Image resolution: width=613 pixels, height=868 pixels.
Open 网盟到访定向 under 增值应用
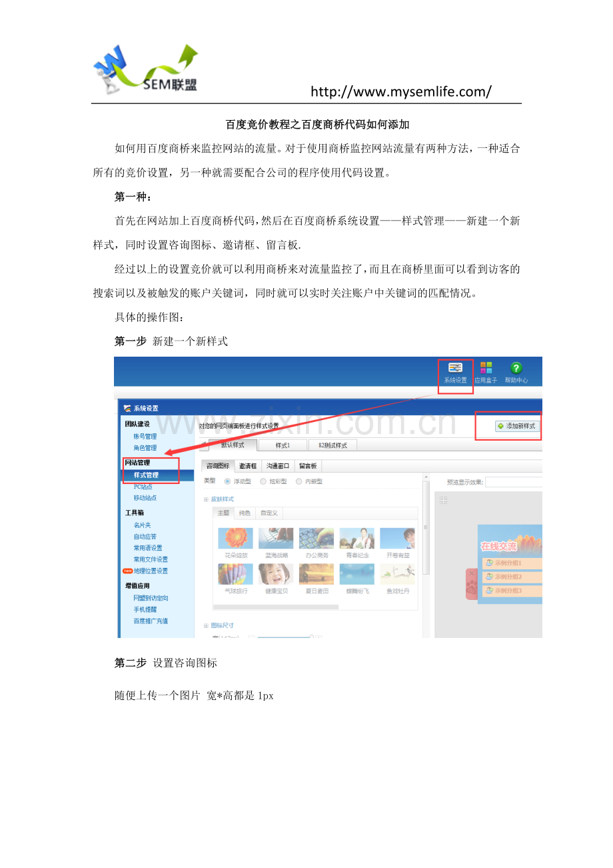click(x=151, y=598)
